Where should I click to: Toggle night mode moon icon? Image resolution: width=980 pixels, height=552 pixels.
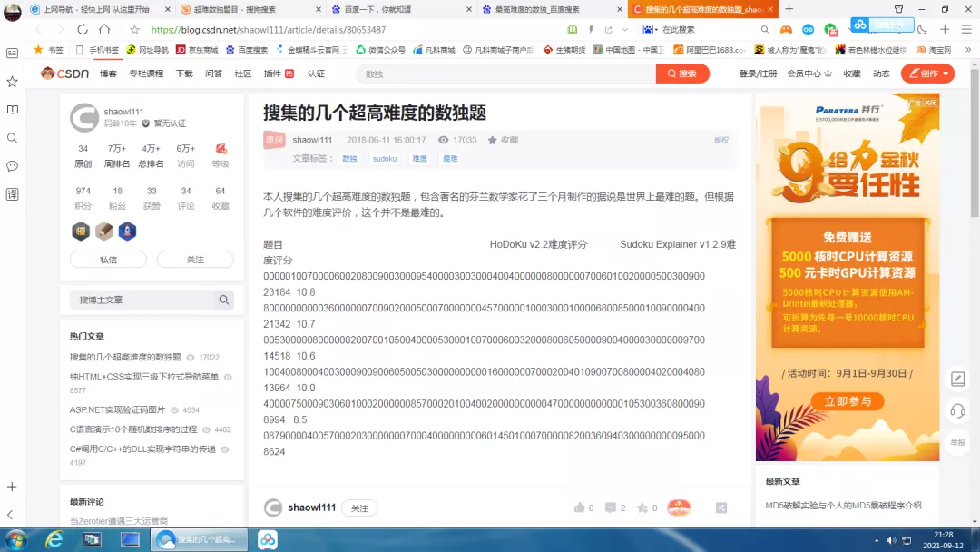[x=923, y=29]
